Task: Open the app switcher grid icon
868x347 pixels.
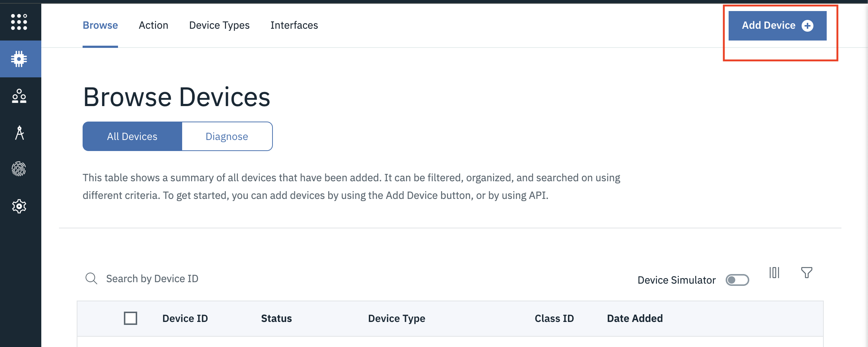Action: (x=19, y=22)
